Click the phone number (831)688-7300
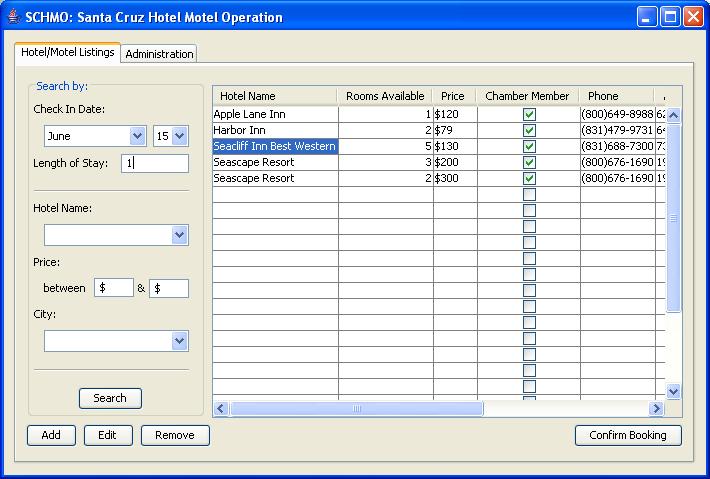The width and height of the screenshot is (710, 479). tap(618, 146)
